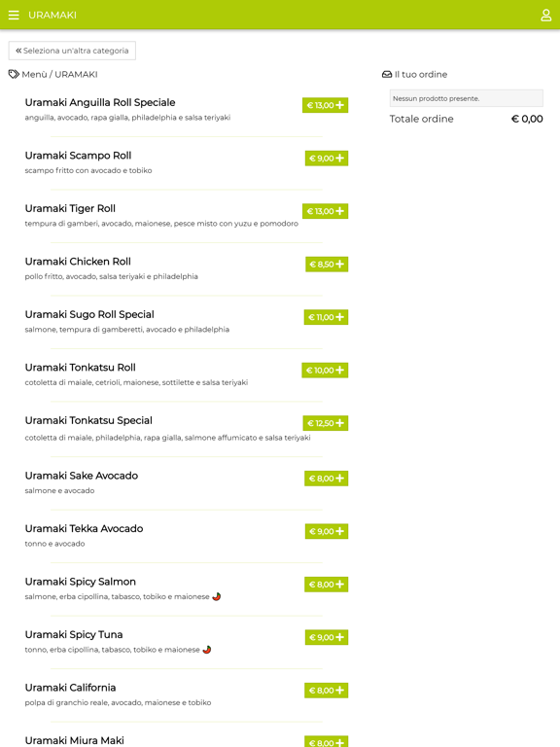Click the Nessun prodotto presente order box
Image resolution: width=560 pixels, height=747 pixels.
pos(467,98)
